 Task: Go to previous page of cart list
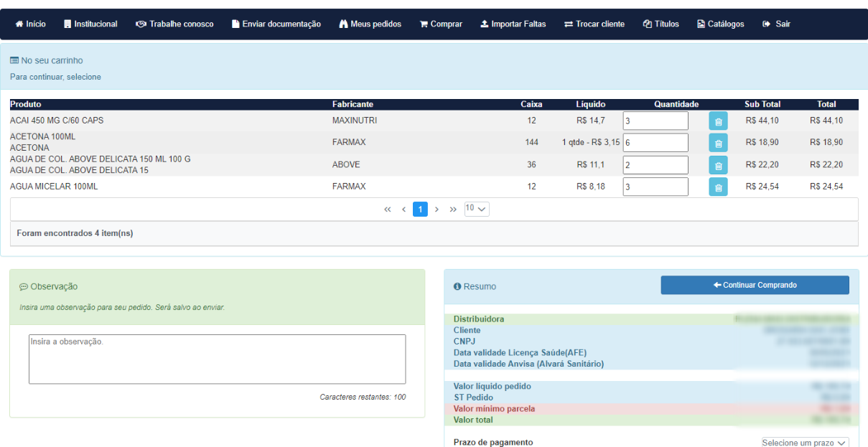(x=404, y=210)
